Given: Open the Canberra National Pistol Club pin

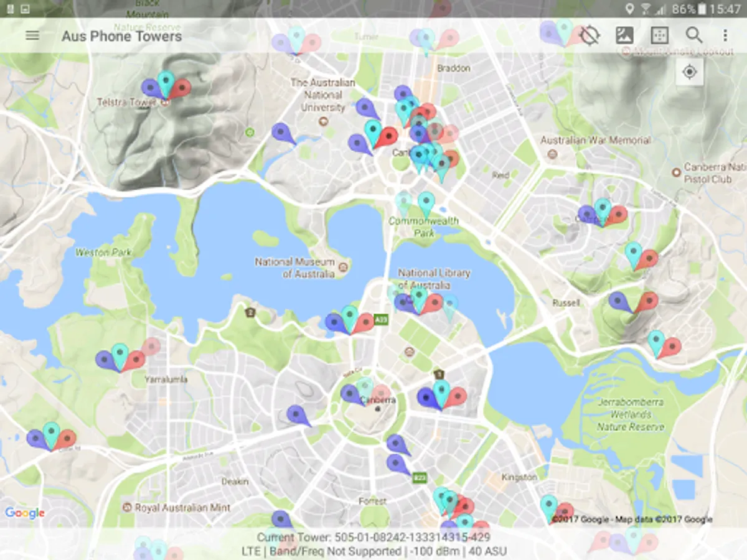Looking at the screenshot, I should [x=677, y=171].
